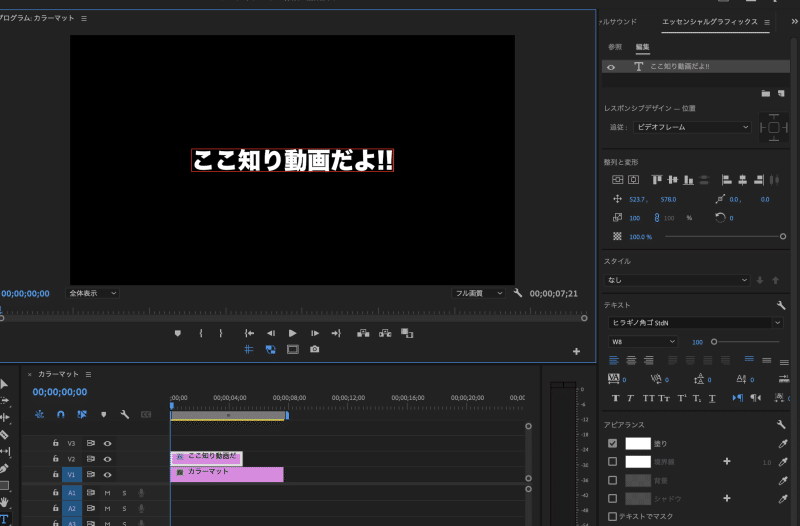Select the Razor tool
The height and width of the screenshot is (526, 800).
(4, 435)
